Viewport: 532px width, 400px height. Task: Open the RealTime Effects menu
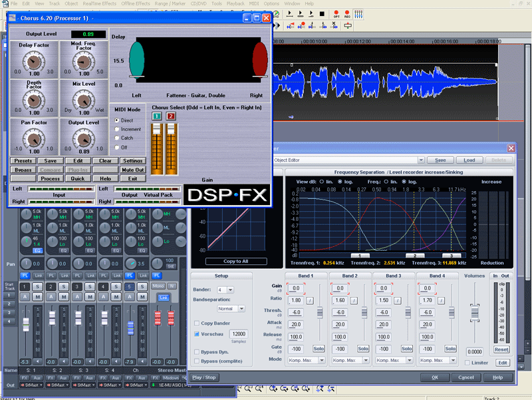(x=98, y=4)
